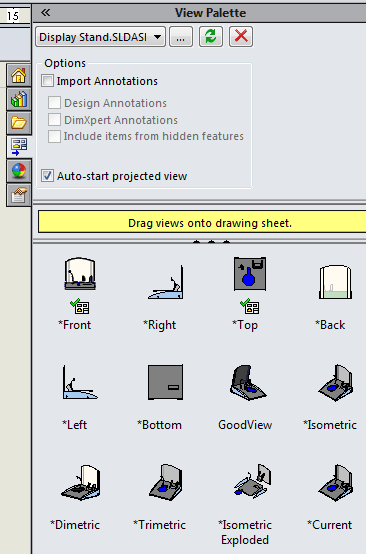Uncheck Auto-start projected view
This screenshot has width=366, height=554.
coord(47,176)
